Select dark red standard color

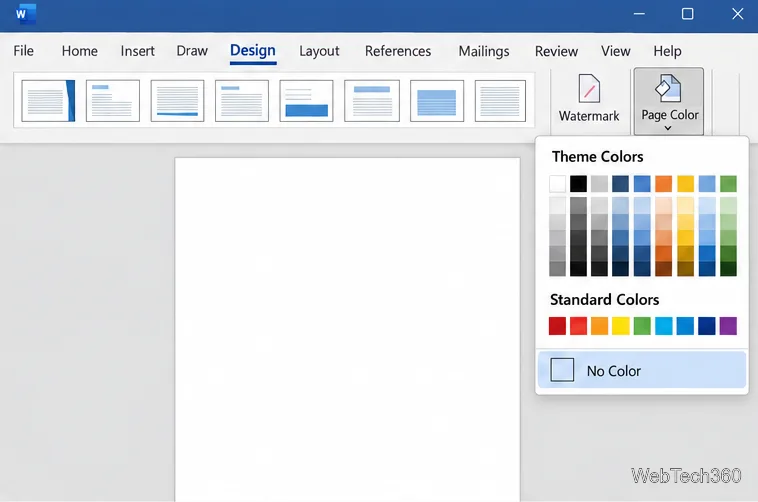coord(557,326)
